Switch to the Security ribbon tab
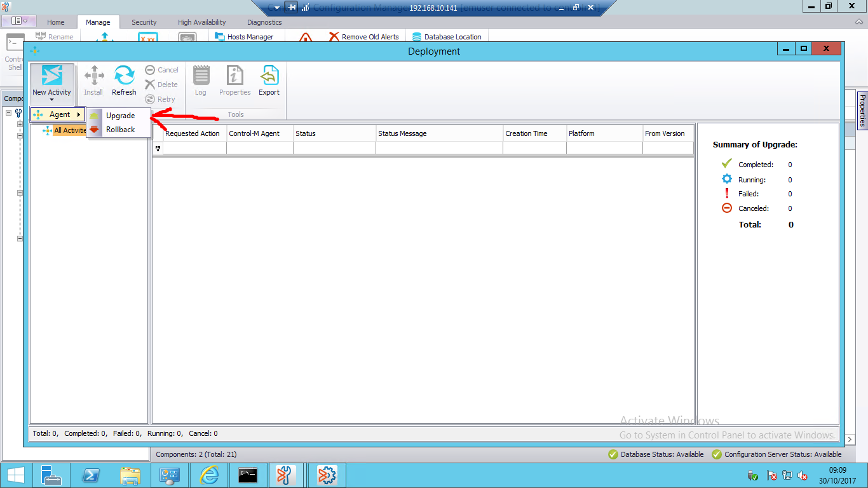The height and width of the screenshot is (488, 868). [144, 22]
